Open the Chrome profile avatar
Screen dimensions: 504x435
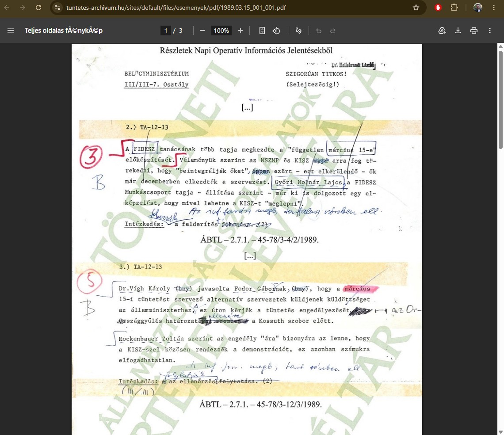pyautogui.click(x=477, y=8)
